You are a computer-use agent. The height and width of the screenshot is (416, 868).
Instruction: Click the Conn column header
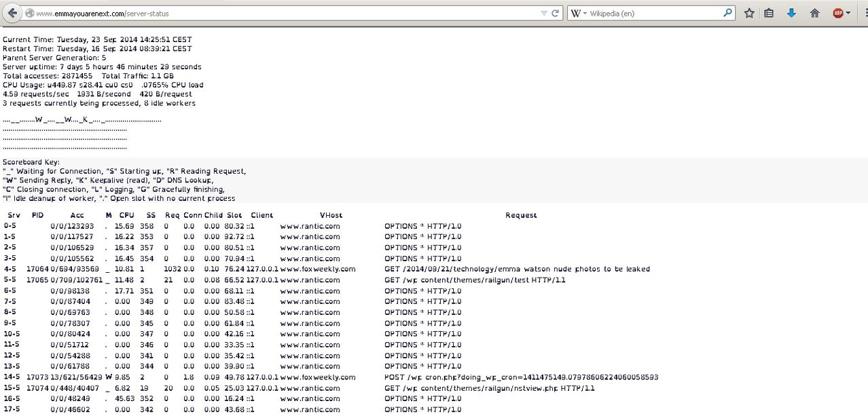click(193, 215)
